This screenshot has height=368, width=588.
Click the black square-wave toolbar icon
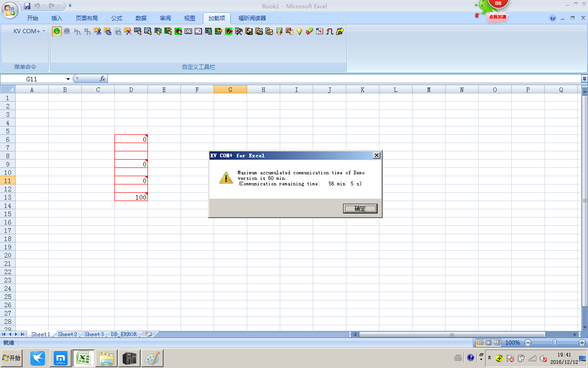point(329,31)
